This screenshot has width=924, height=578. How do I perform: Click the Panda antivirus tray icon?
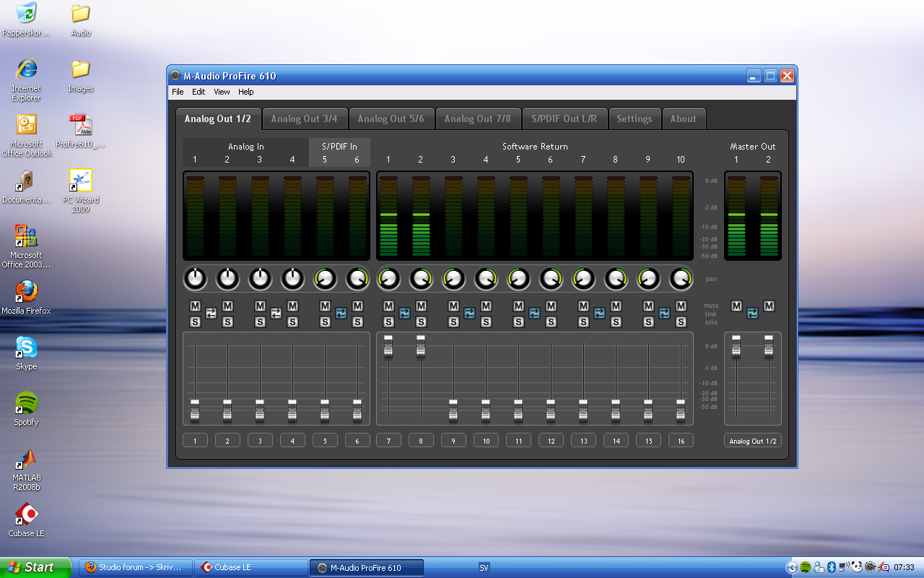[x=856, y=567]
